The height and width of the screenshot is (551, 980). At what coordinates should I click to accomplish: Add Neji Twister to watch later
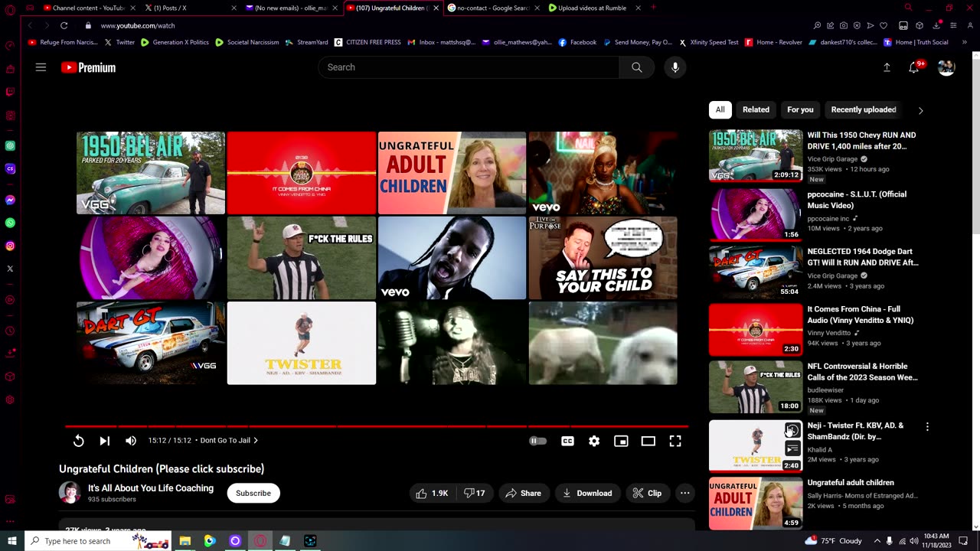(792, 431)
